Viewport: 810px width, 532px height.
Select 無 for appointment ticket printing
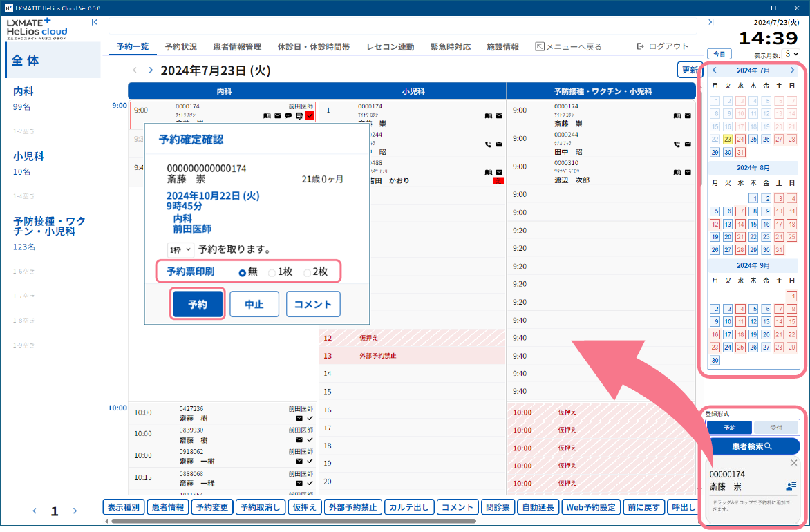[x=243, y=272]
